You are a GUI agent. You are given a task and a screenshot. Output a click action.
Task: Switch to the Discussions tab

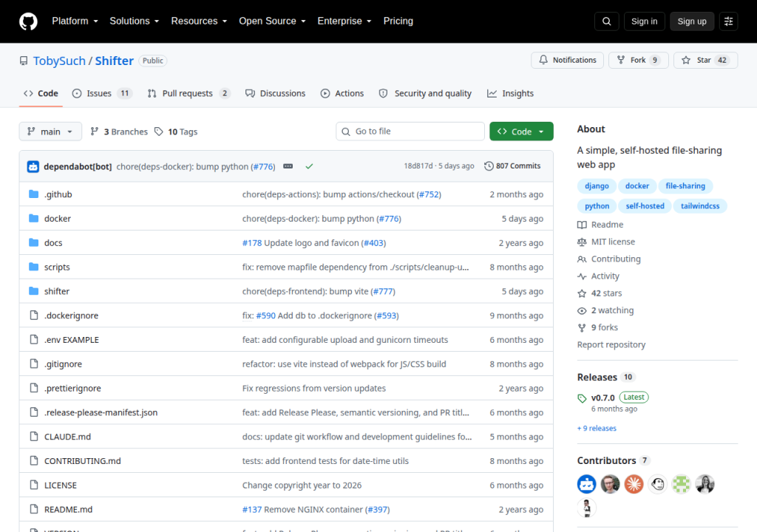pyautogui.click(x=275, y=93)
